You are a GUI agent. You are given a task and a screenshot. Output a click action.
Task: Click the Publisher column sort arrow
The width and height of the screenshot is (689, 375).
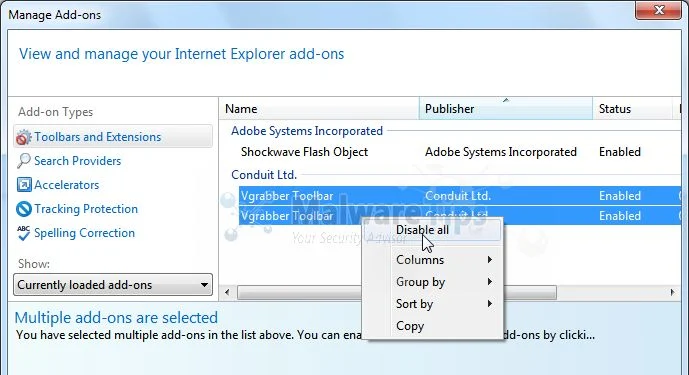coord(506,100)
